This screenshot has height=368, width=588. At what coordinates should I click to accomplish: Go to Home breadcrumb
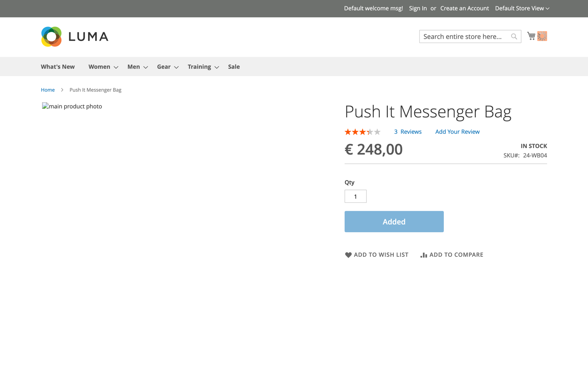[x=48, y=90]
